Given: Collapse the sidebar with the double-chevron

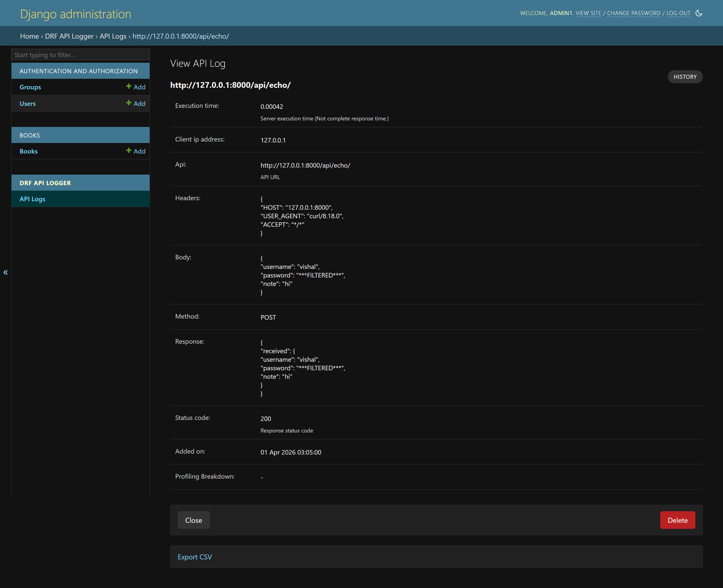Looking at the screenshot, I should tap(6, 272).
